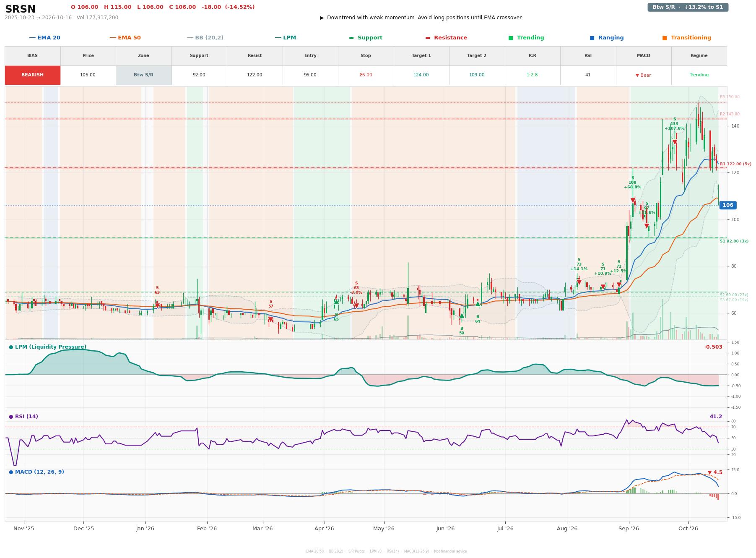Toggle the EMA 20 legend entry
This screenshot has width=756, height=558.
pyautogui.click(x=44, y=38)
